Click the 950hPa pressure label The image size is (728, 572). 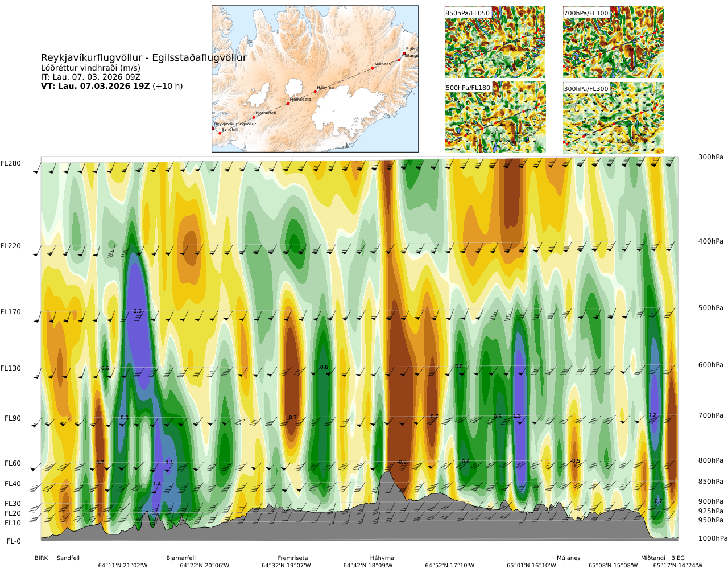tap(711, 521)
